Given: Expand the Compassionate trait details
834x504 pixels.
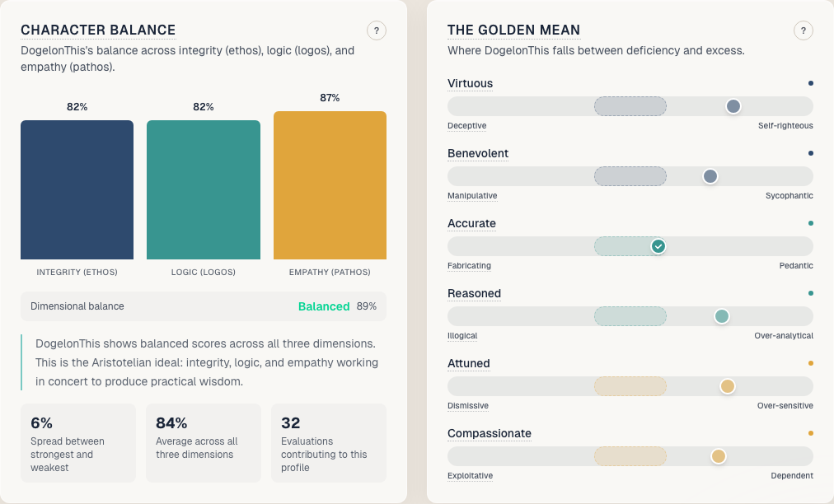Looking at the screenshot, I should coord(490,433).
